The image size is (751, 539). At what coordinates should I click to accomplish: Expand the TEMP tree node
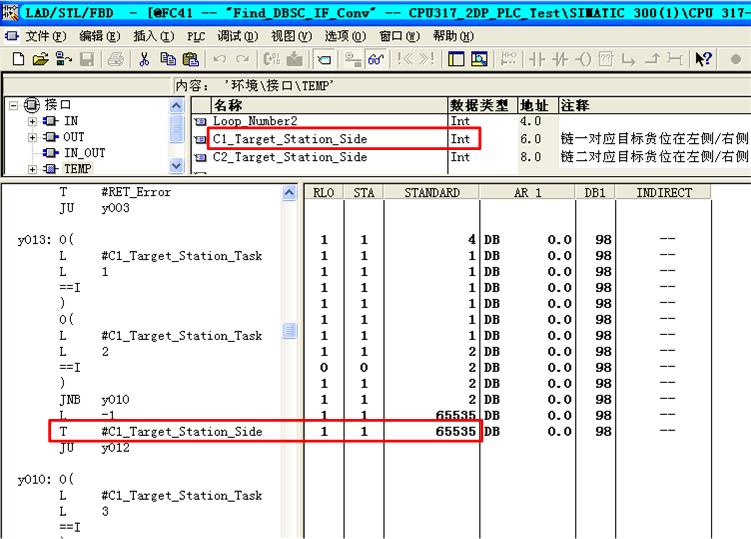click(x=32, y=169)
